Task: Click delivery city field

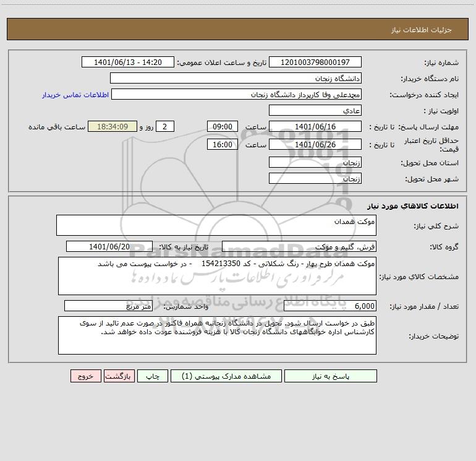Action: 315,178
